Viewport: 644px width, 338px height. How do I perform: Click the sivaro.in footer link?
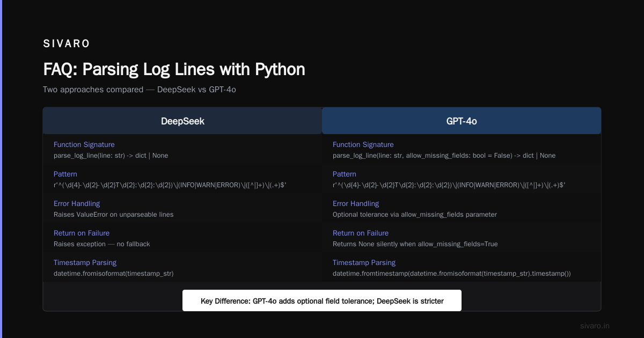(x=595, y=326)
